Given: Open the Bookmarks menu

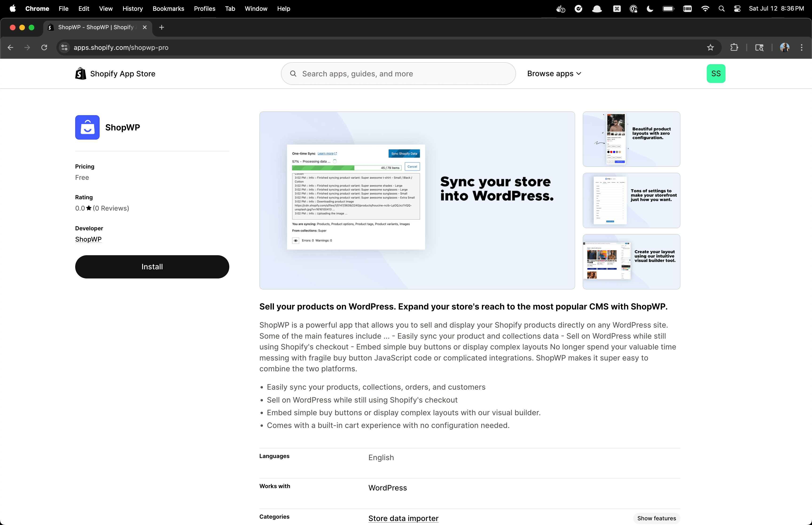Looking at the screenshot, I should 168,8.
